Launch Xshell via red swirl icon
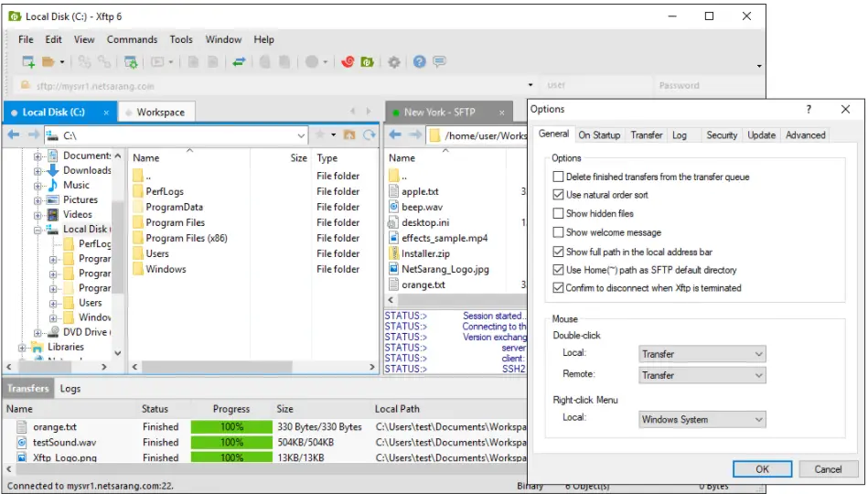The image size is (868, 494). (348, 62)
